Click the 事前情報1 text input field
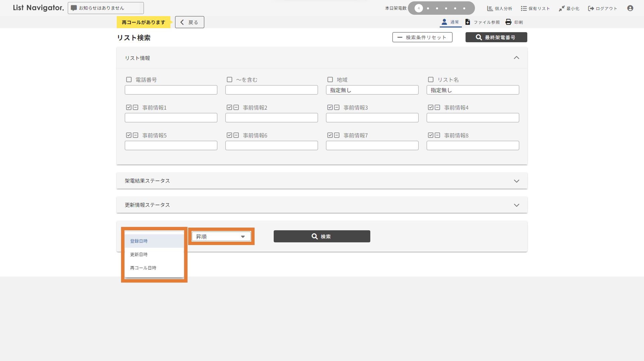This screenshot has width=644, height=361. 171,118
